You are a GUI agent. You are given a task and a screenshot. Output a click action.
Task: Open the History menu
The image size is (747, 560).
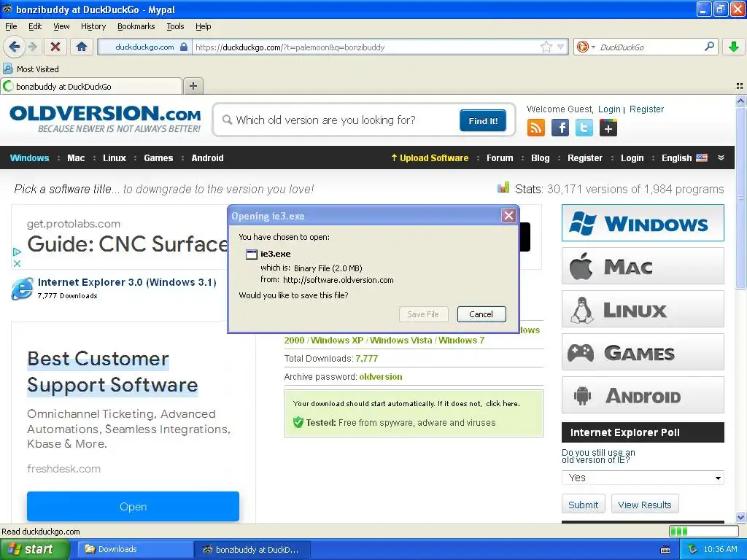tap(93, 26)
